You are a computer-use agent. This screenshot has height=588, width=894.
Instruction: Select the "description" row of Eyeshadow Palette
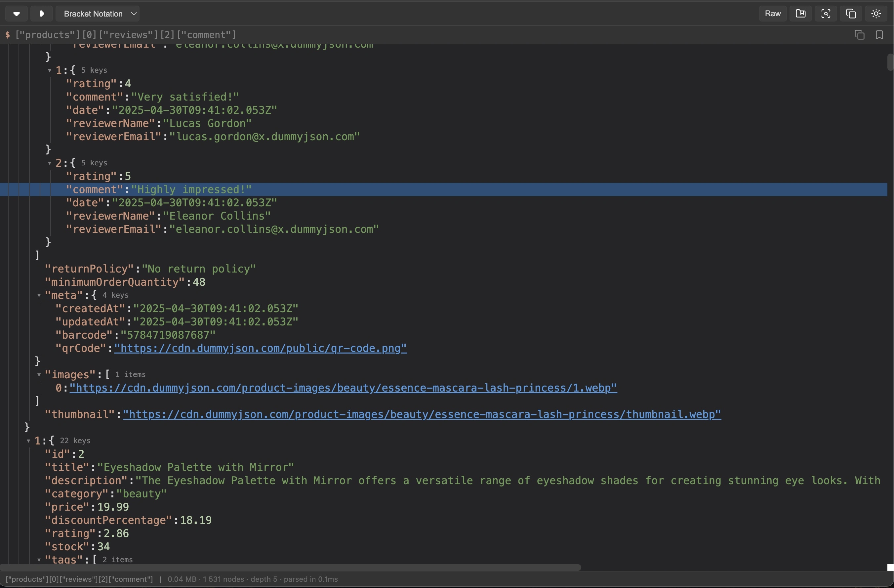(x=444, y=481)
